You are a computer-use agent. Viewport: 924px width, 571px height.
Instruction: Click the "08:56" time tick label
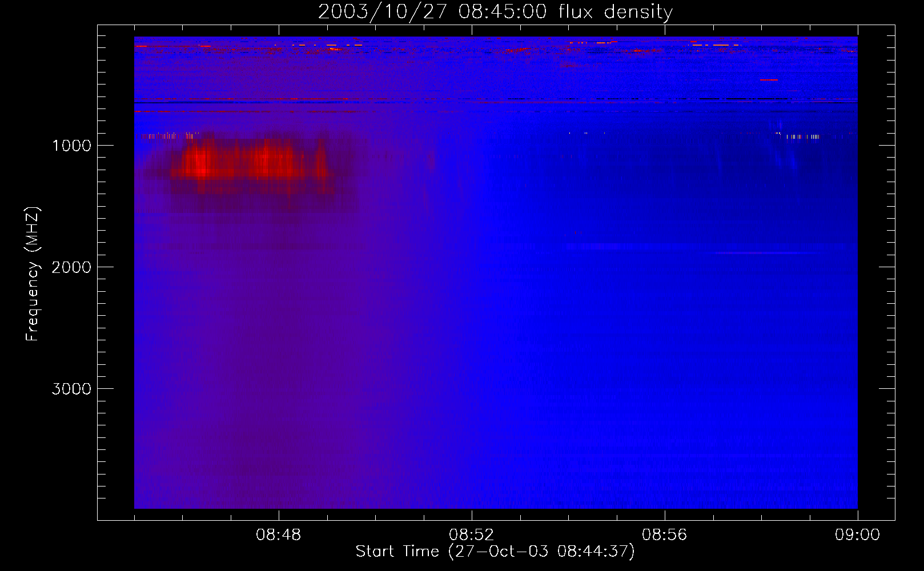[665, 535]
